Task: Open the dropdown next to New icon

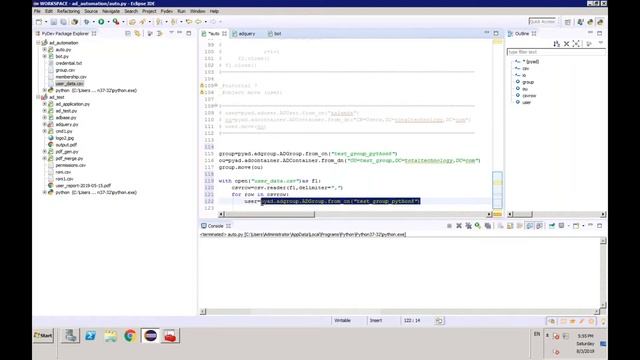Action: coord(46,22)
